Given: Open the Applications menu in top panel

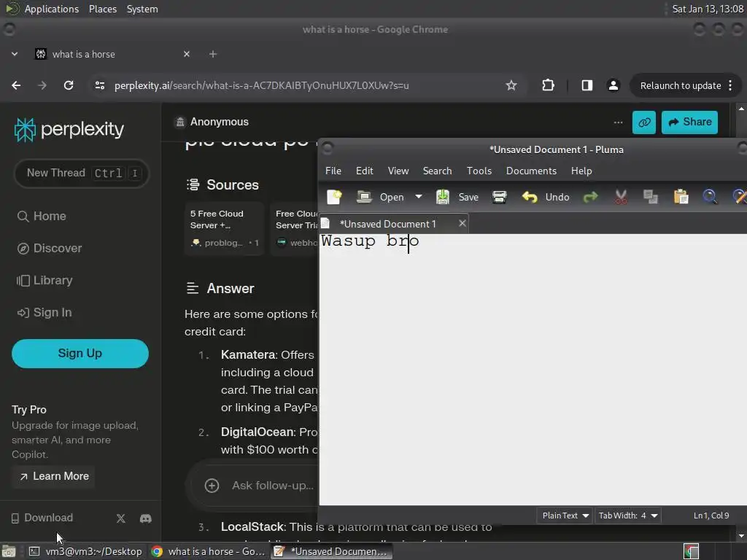Looking at the screenshot, I should [x=52, y=9].
